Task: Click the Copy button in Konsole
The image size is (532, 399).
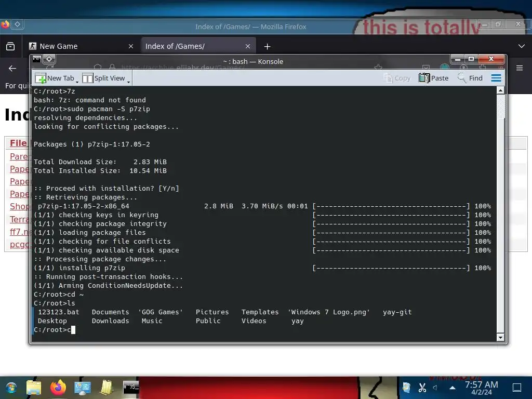Action: click(x=397, y=78)
